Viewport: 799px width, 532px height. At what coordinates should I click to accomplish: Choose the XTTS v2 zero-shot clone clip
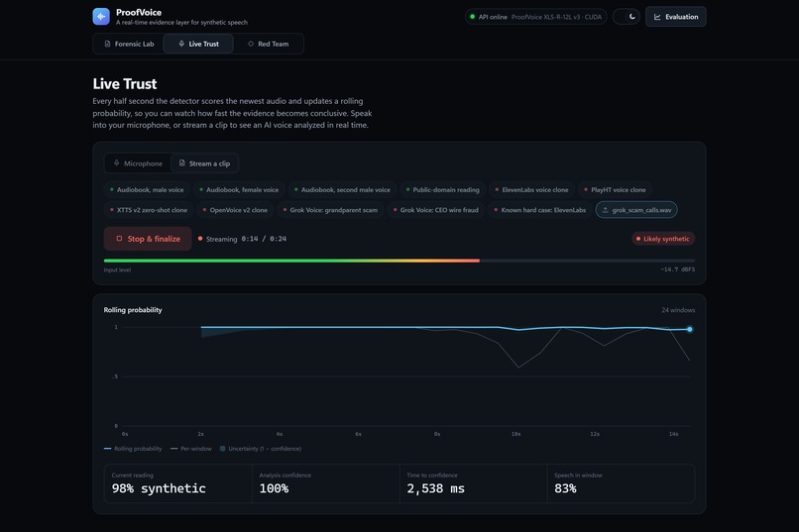(x=149, y=210)
